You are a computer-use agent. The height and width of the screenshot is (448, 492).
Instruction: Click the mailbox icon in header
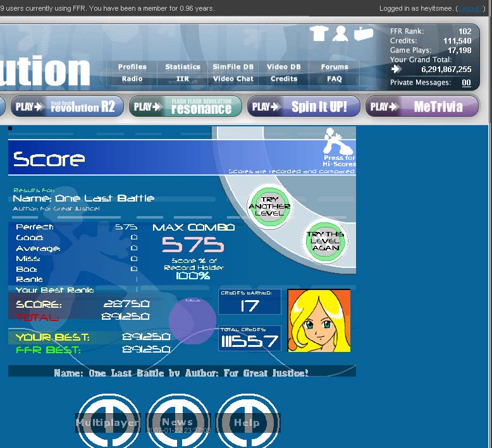pos(364,33)
